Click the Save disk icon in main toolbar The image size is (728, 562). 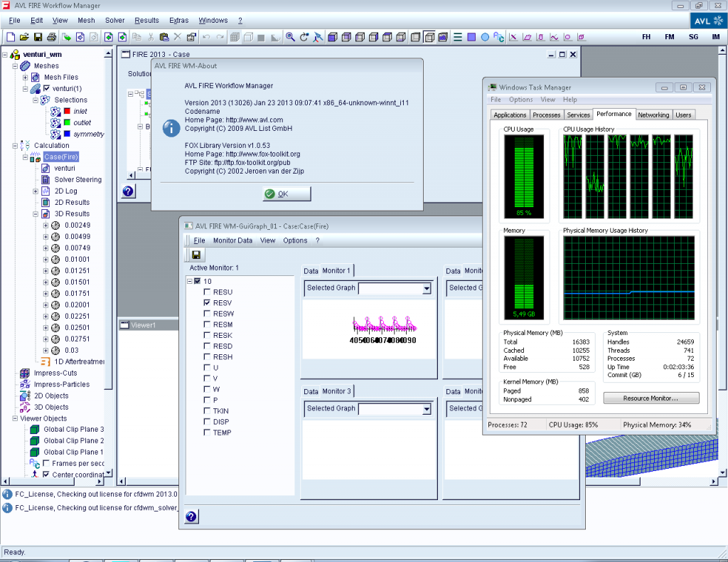38,37
